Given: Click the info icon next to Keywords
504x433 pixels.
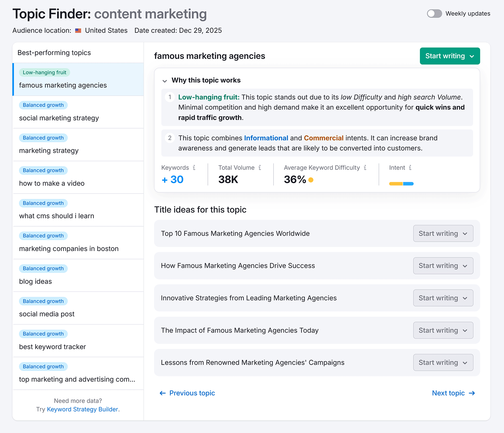Looking at the screenshot, I should click(x=194, y=168).
